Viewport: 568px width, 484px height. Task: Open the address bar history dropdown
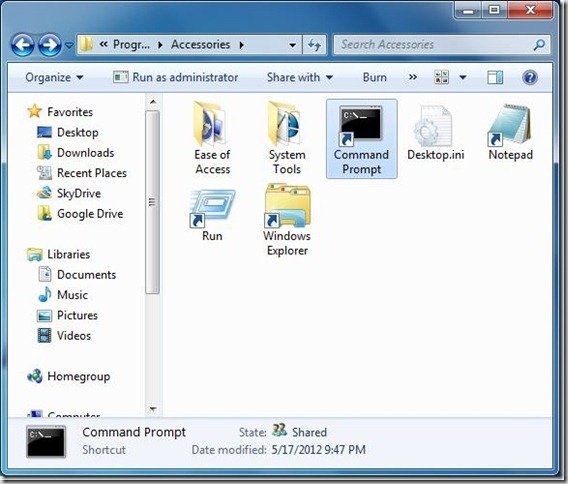click(x=292, y=45)
